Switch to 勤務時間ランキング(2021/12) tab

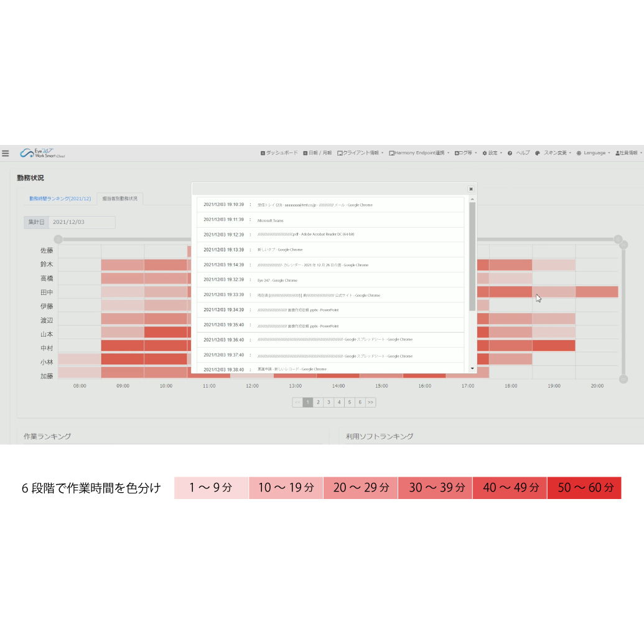(60, 198)
